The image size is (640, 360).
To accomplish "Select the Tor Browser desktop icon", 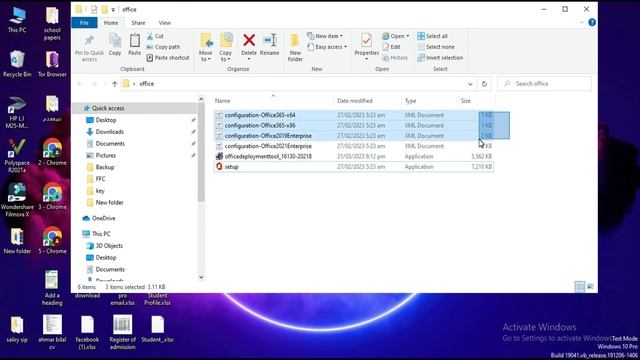I will [x=52, y=64].
